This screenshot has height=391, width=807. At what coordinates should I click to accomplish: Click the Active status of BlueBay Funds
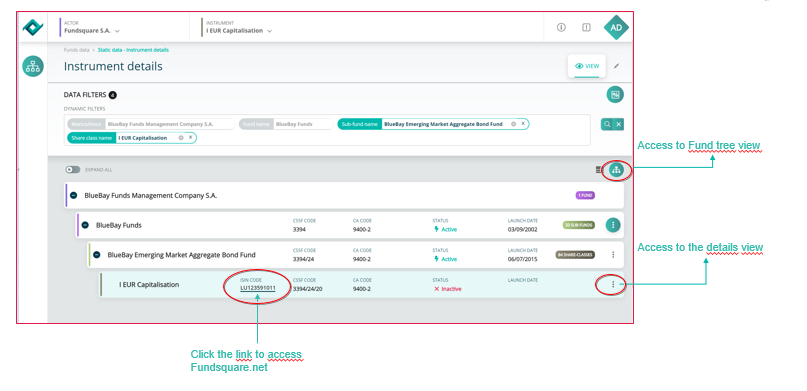pyautogui.click(x=446, y=229)
